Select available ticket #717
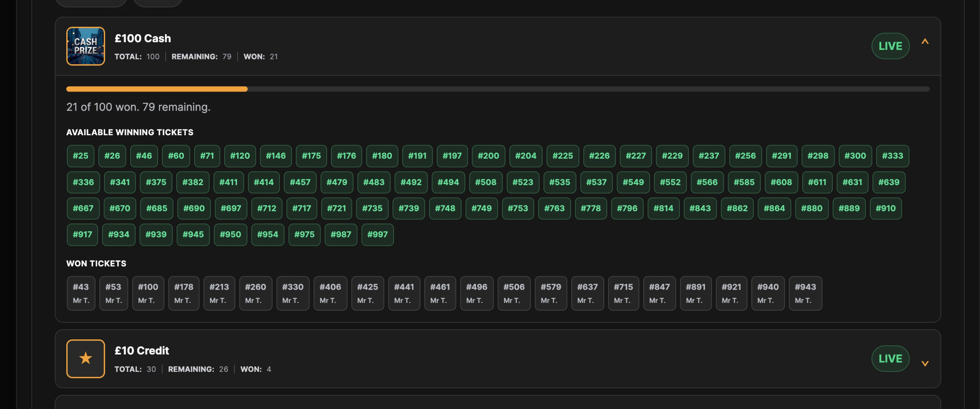This screenshot has height=409, width=980. click(x=302, y=208)
